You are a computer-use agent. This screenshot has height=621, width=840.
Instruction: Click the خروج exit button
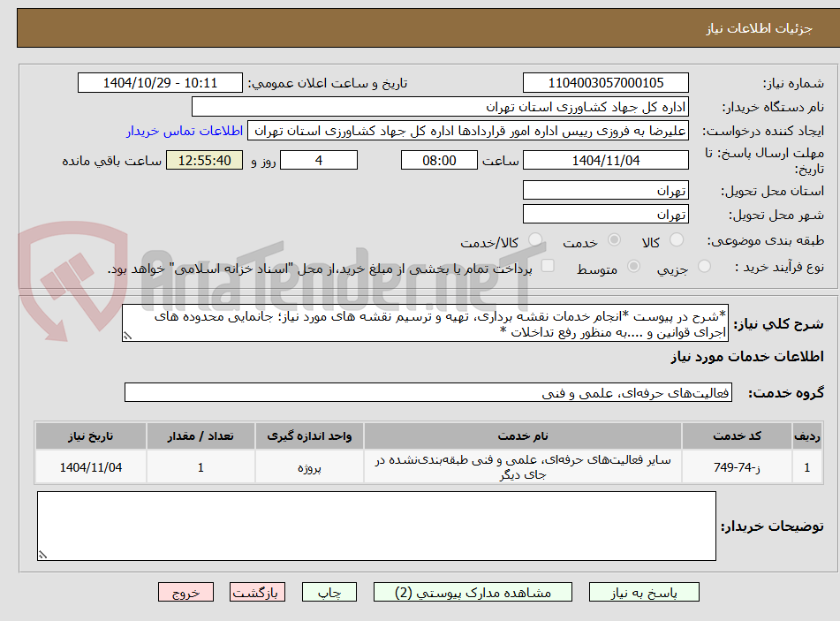pyautogui.click(x=185, y=592)
